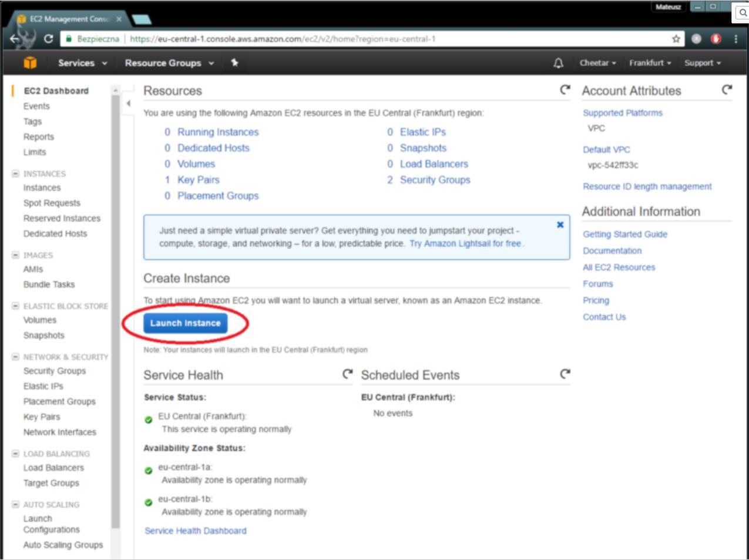Open the Support menu
Viewport: 749px width, 560px height.
702,63
